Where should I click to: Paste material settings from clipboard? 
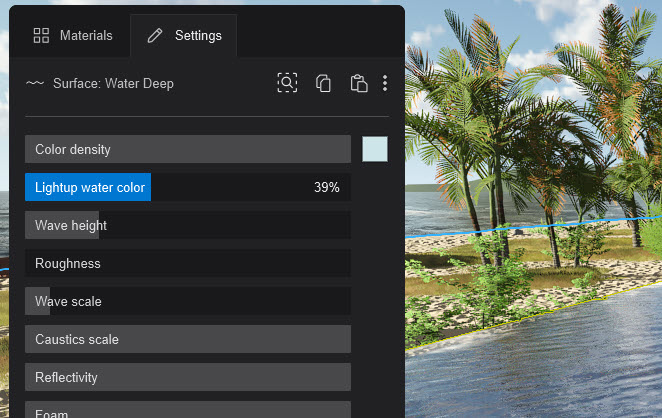[358, 84]
